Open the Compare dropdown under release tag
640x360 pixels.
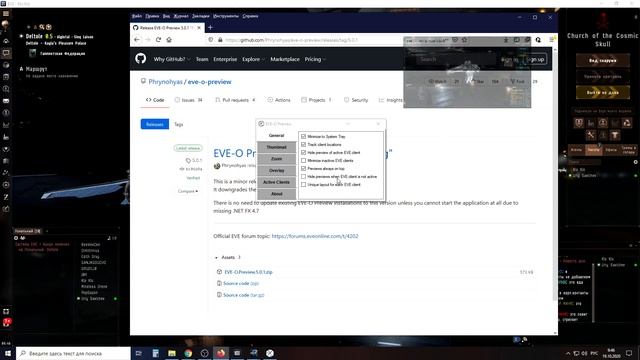[x=188, y=191]
